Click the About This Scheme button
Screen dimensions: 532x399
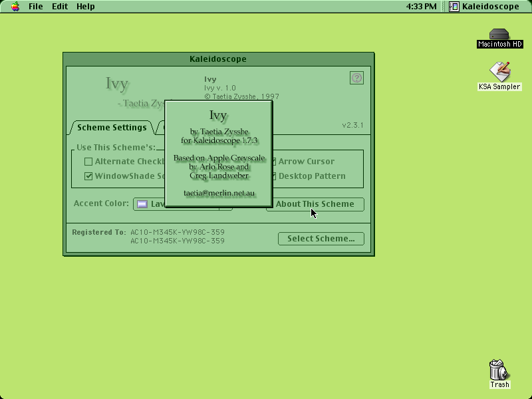click(x=315, y=204)
